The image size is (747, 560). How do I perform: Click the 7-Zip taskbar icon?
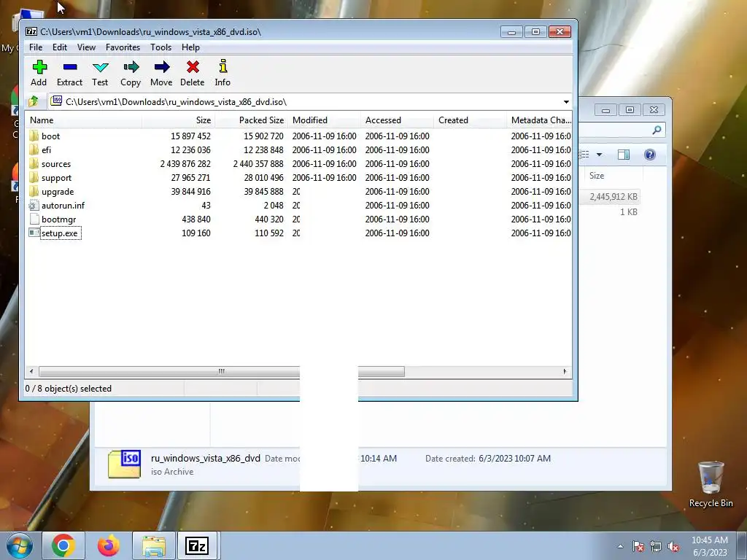197,545
